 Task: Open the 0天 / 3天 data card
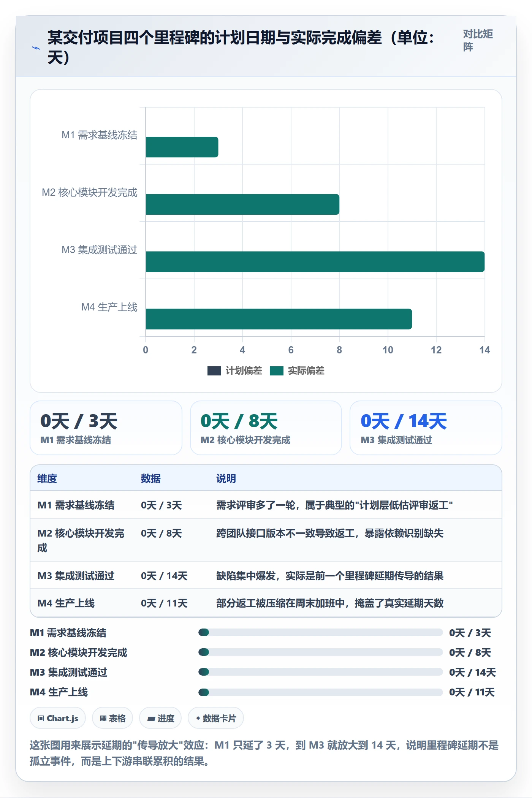106,428
